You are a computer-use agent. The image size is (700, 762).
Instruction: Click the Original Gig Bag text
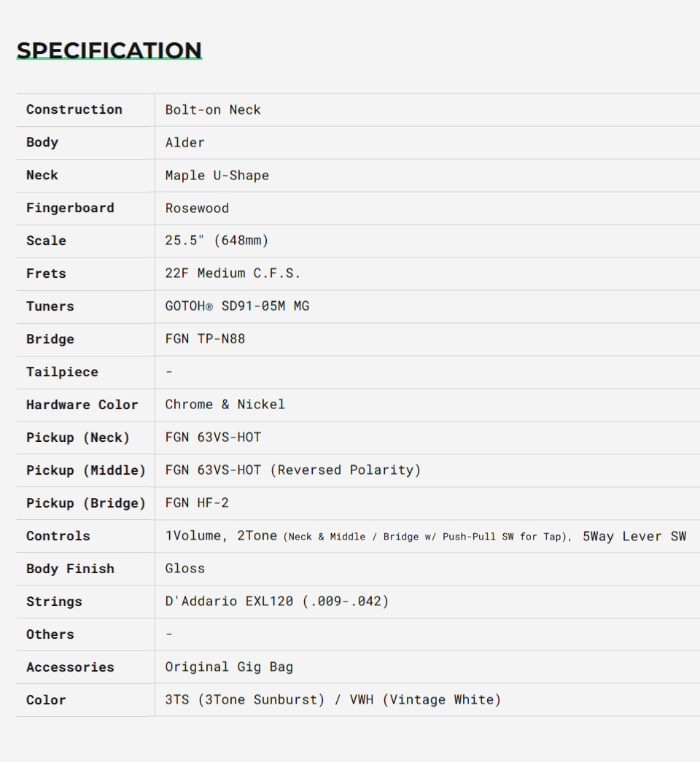229,667
